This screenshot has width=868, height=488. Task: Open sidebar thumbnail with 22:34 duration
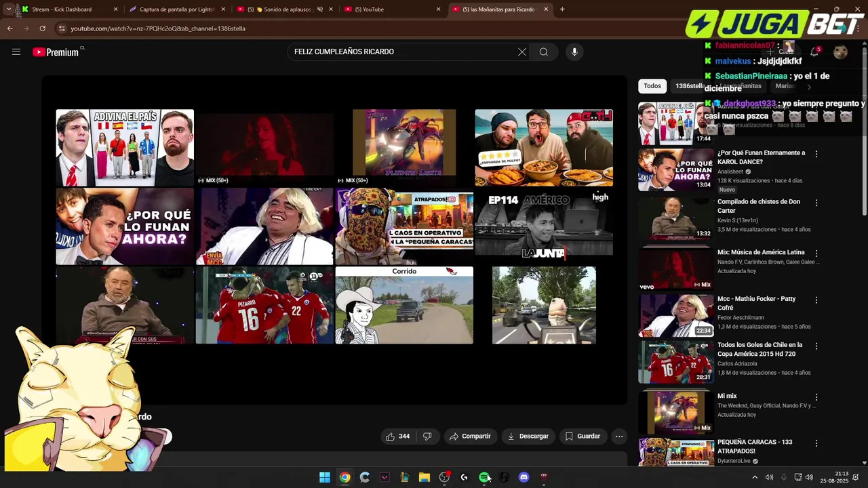(675, 315)
